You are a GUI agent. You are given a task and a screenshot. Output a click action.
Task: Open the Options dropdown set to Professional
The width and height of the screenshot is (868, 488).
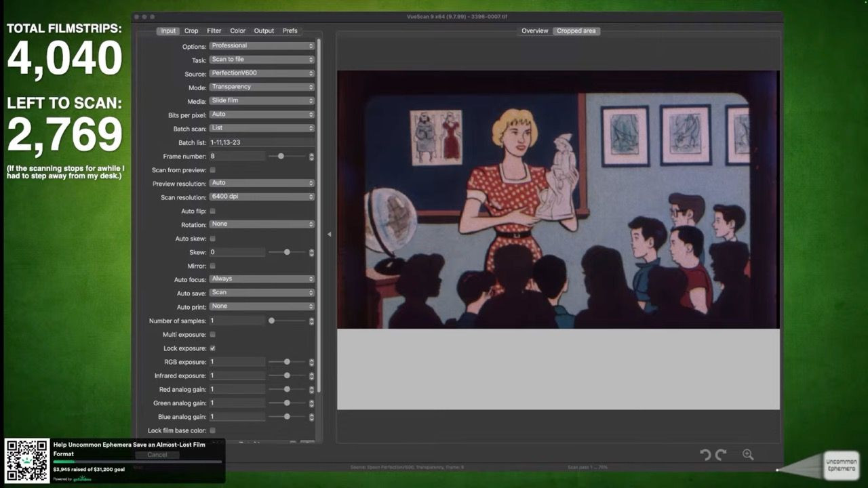[x=262, y=46]
